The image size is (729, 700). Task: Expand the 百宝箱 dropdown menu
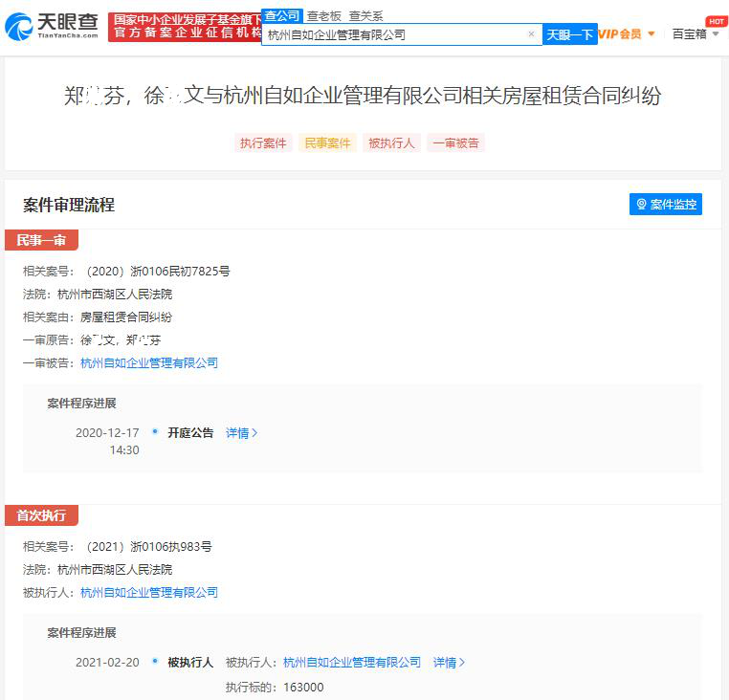tap(716, 33)
